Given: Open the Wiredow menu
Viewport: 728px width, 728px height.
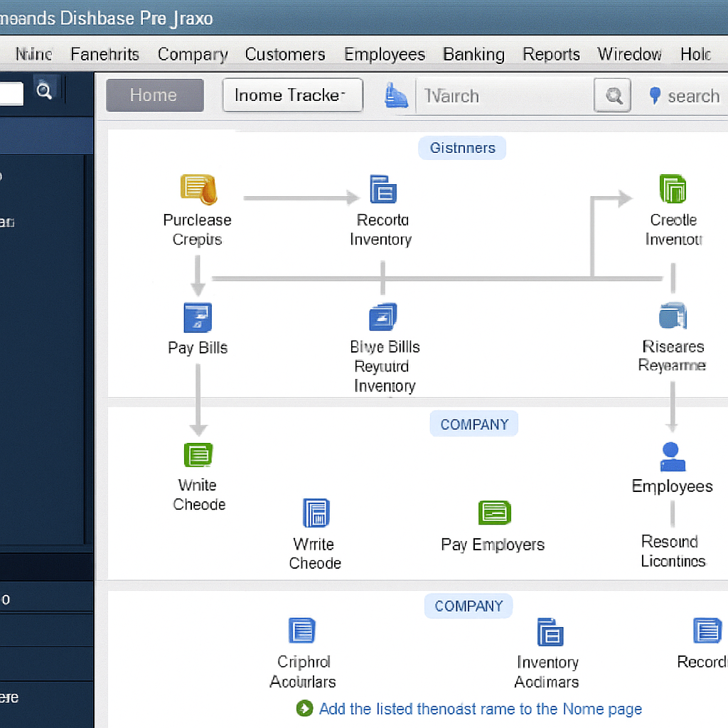Looking at the screenshot, I should pos(629,54).
